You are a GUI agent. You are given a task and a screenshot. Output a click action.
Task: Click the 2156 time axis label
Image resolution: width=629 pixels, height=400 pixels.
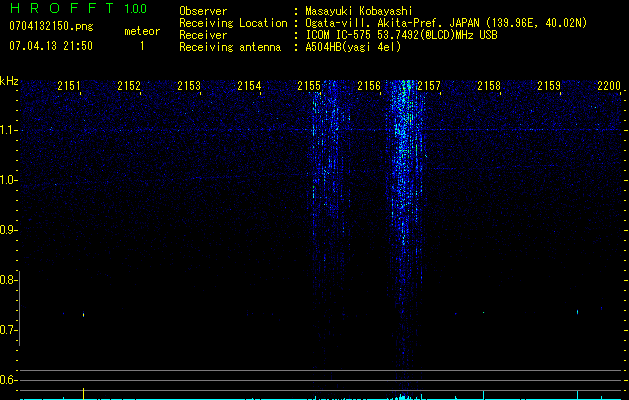pyautogui.click(x=369, y=85)
